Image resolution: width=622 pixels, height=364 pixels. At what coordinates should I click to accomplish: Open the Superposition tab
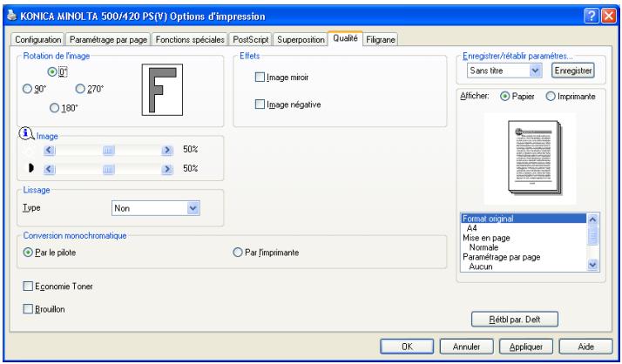[301, 40]
